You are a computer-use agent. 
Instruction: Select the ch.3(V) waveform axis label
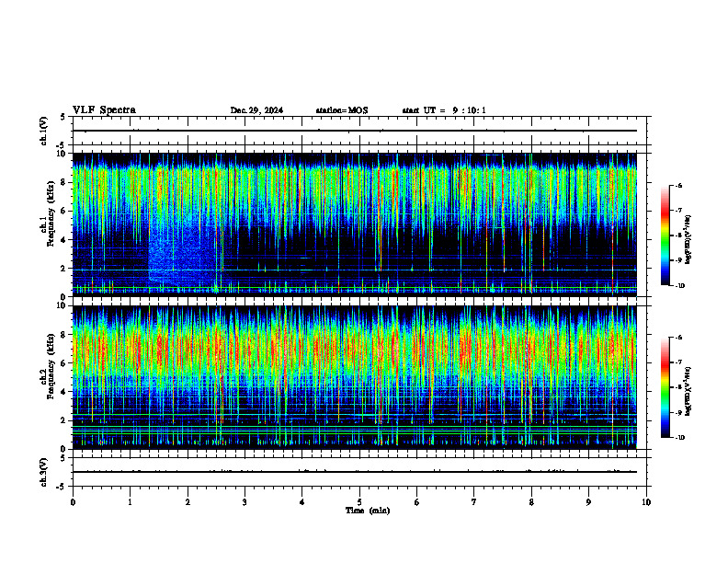(x=44, y=473)
